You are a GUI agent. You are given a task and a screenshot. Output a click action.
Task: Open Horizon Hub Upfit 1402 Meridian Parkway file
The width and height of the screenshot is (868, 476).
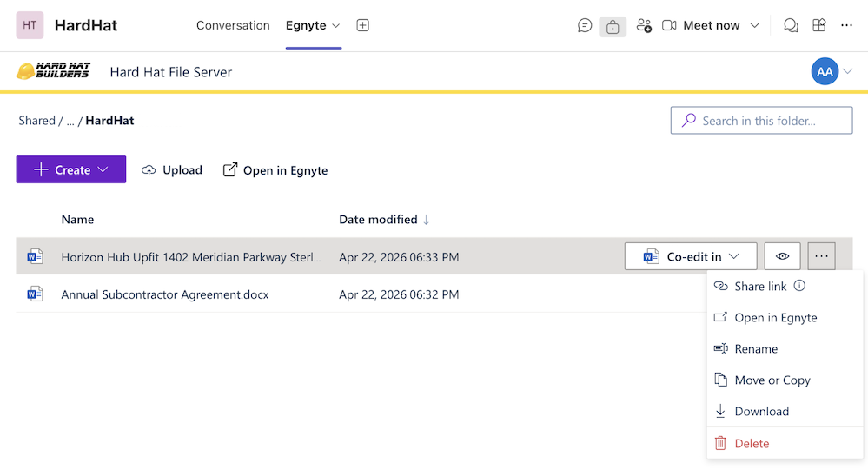click(x=191, y=257)
